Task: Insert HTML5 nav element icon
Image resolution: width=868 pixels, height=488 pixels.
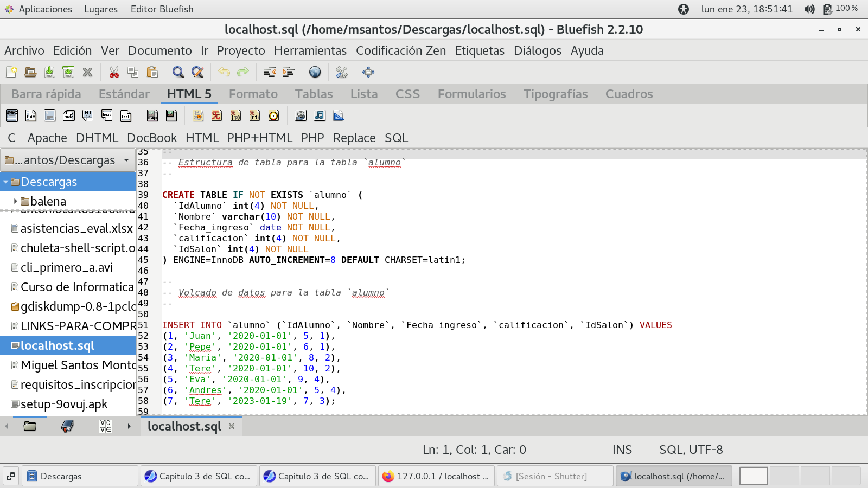Action: coord(31,115)
